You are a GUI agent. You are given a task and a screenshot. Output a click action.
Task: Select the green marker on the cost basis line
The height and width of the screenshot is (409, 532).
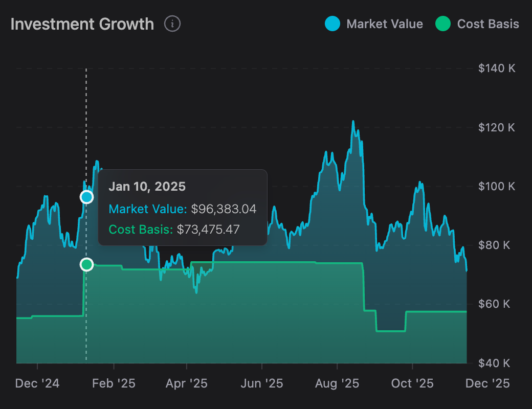click(x=86, y=264)
